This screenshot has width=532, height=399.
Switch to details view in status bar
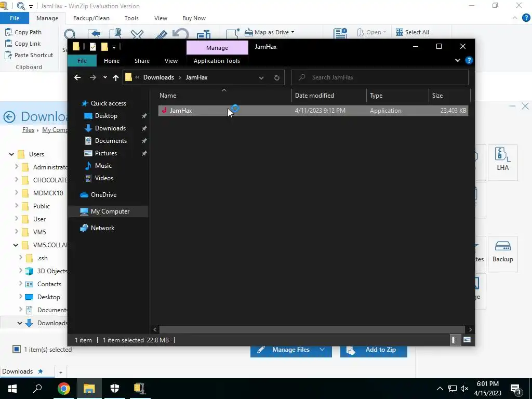coord(453,340)
